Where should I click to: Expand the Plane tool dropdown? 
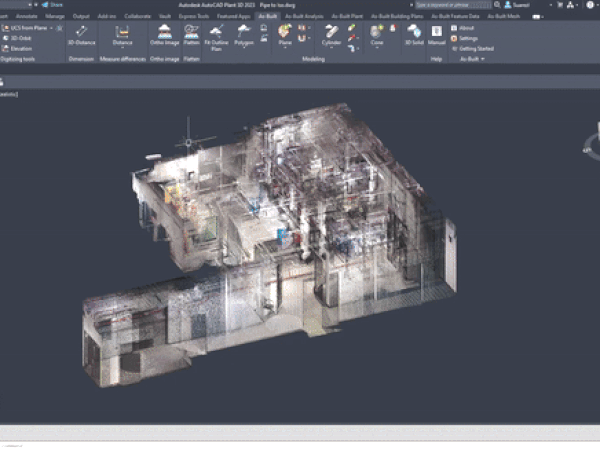coord(285,48)
